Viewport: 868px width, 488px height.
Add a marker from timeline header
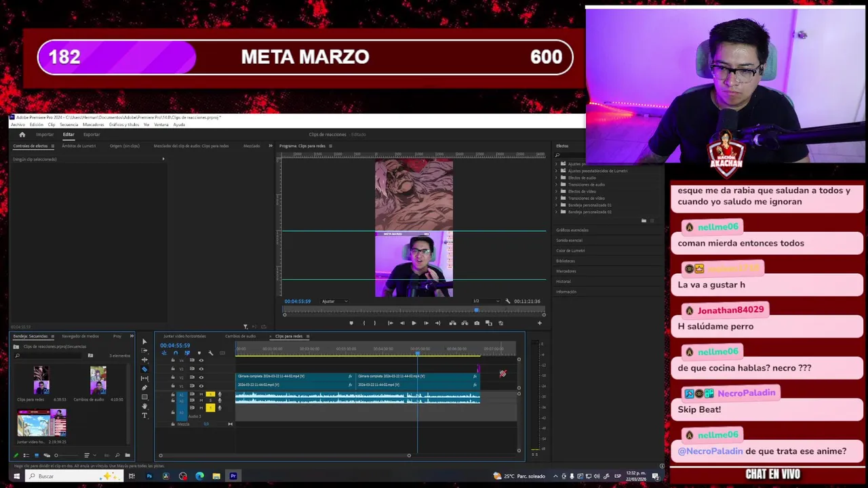click(199, 353)
